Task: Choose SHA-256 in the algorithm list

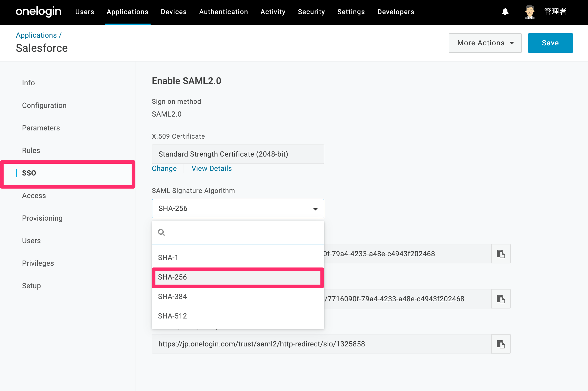Action: click(238, 277)
